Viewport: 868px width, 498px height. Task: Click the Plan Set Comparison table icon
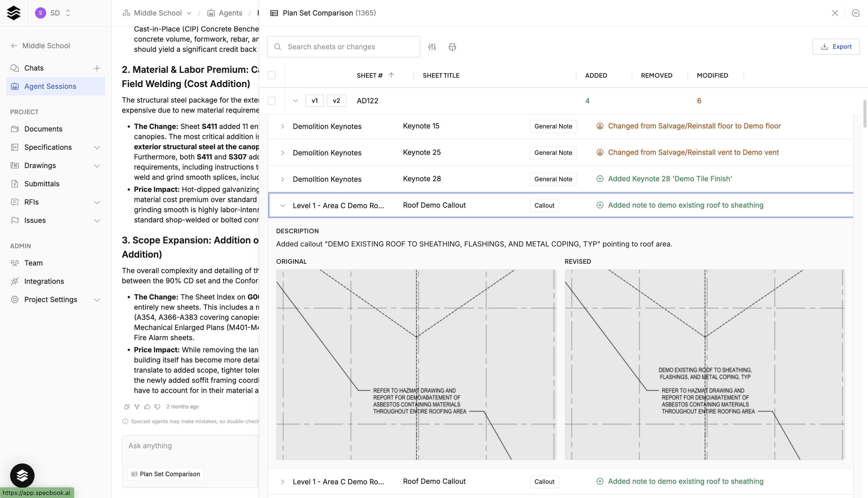tap(274, 13)
